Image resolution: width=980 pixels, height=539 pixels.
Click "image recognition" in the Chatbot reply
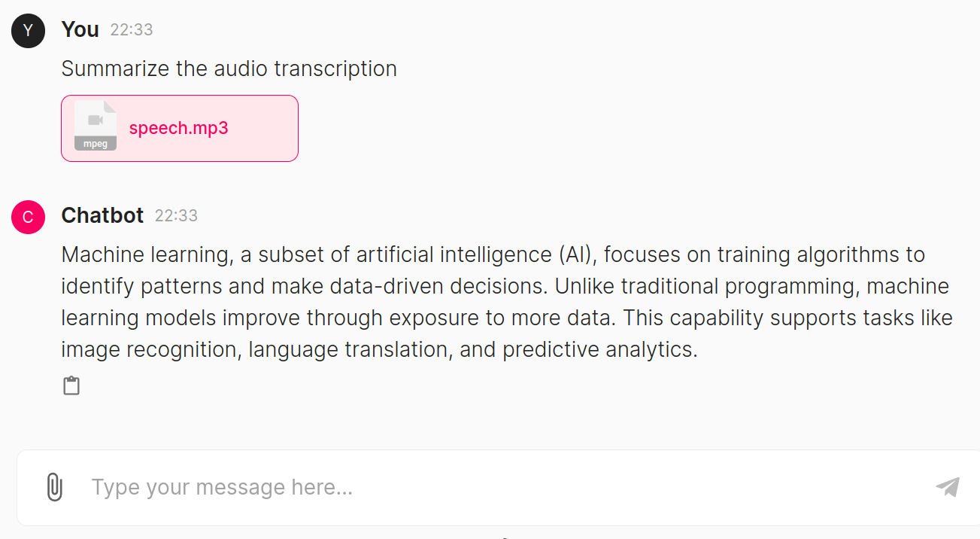[x=149, y=349]
